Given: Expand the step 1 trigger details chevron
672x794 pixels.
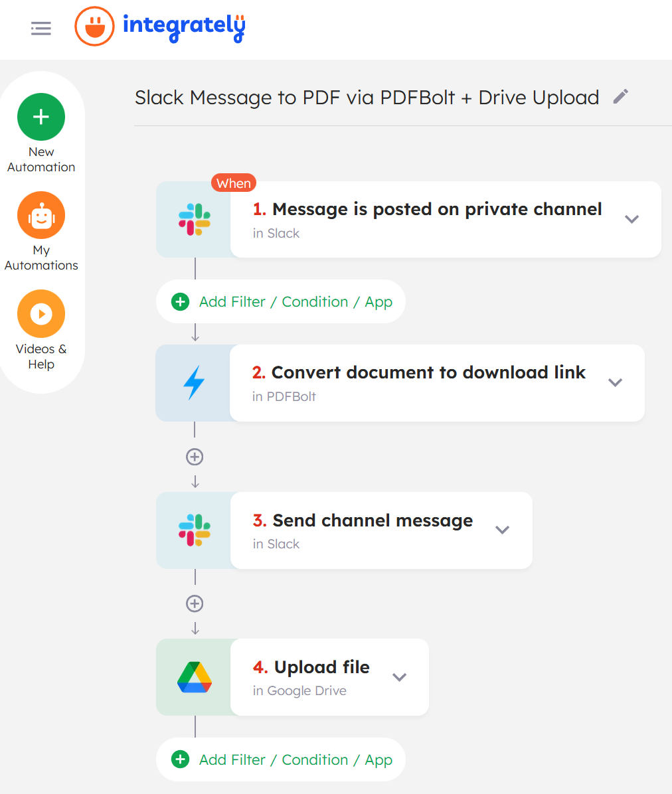Looking at the screenshot, I should [631, 219].
